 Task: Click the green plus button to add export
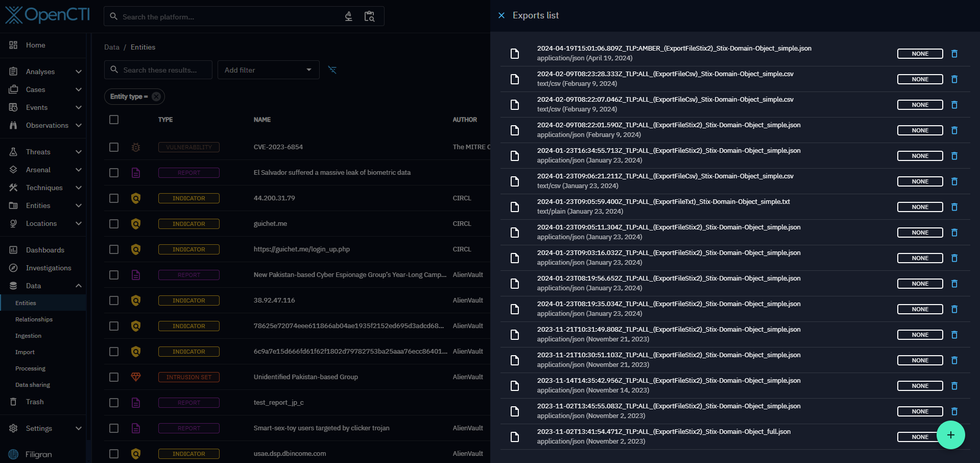(x=950, y=435)
